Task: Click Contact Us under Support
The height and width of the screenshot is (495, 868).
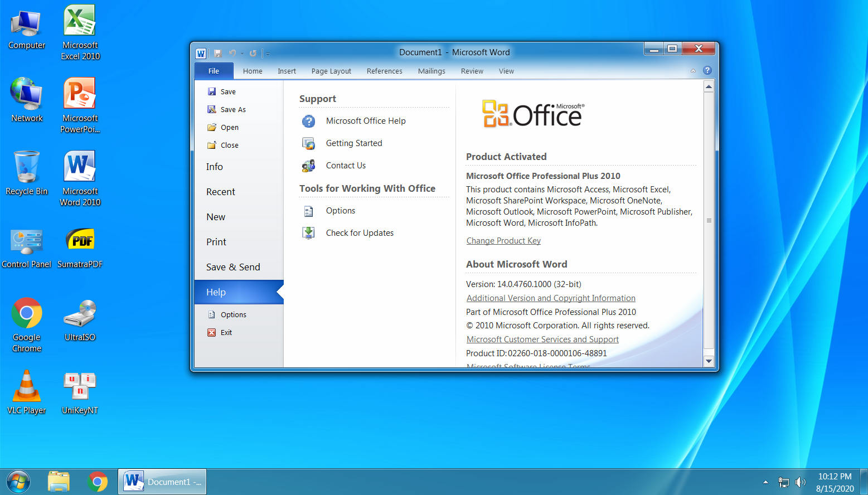Action: click(x=346, y=166)
